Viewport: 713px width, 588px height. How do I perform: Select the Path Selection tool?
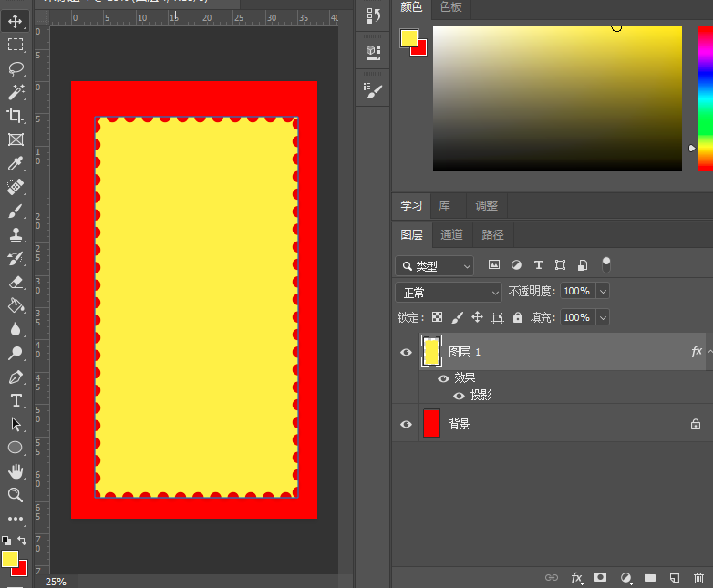pos(15,424)
